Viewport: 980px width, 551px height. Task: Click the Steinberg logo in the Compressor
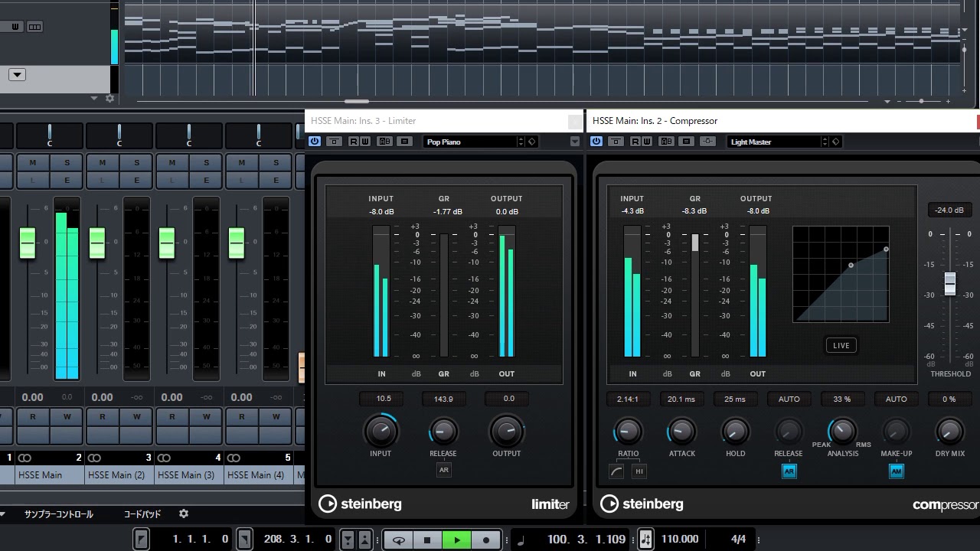point(642,504)
